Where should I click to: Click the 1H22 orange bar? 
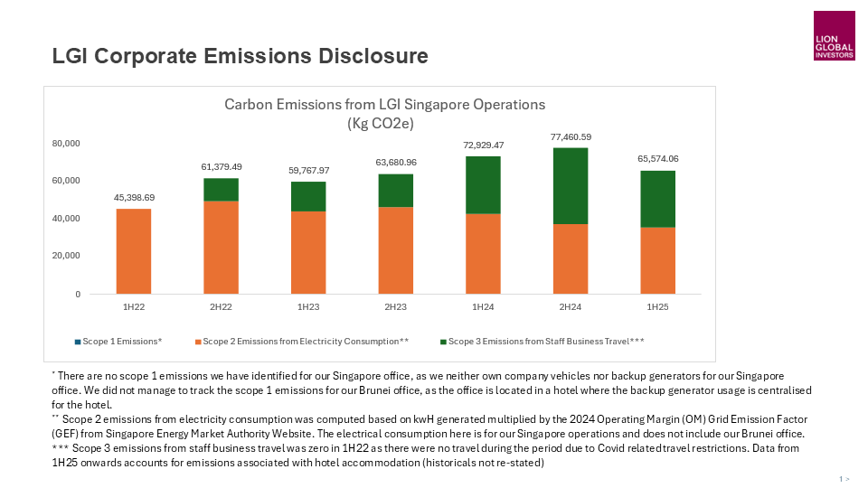(x=134, y=251)
